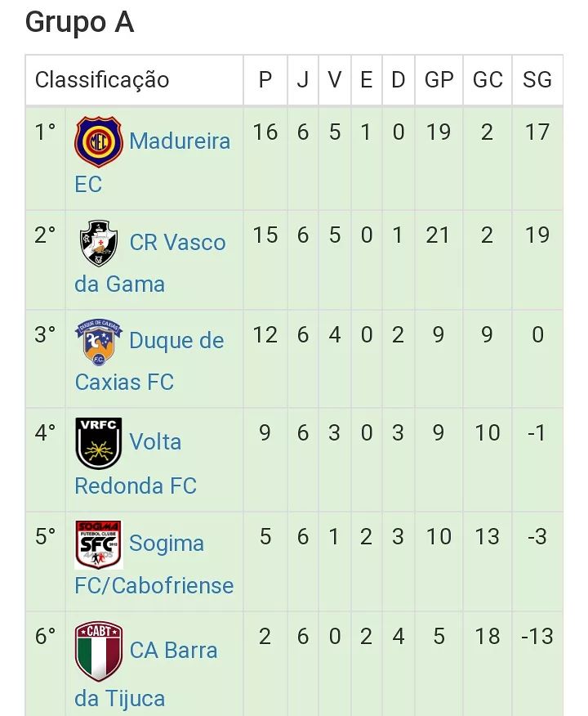Image resolution: width=588 pixels, height=716 pixels.
Task: Click the CA Barra da Tijuca crest
Action: [x=99, y=651]
